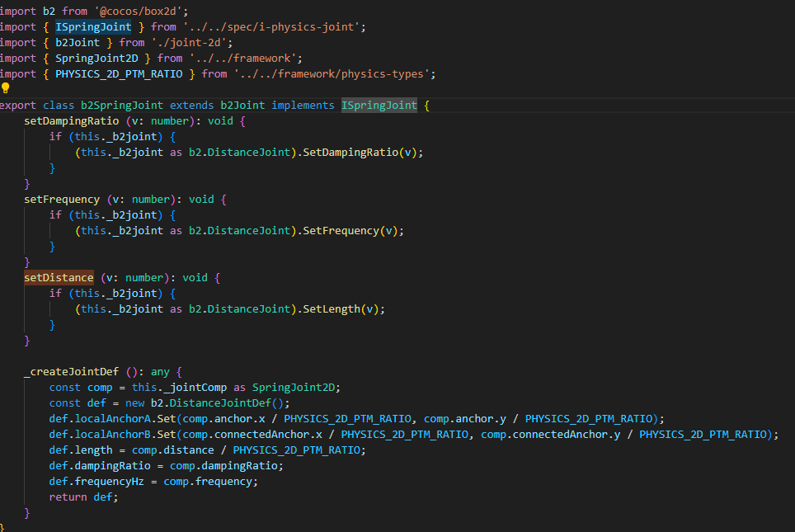Viewport: 795px width, 532px height.
Task: Click ISpringJoint after the implements keyword
Action: pos(379,106)
